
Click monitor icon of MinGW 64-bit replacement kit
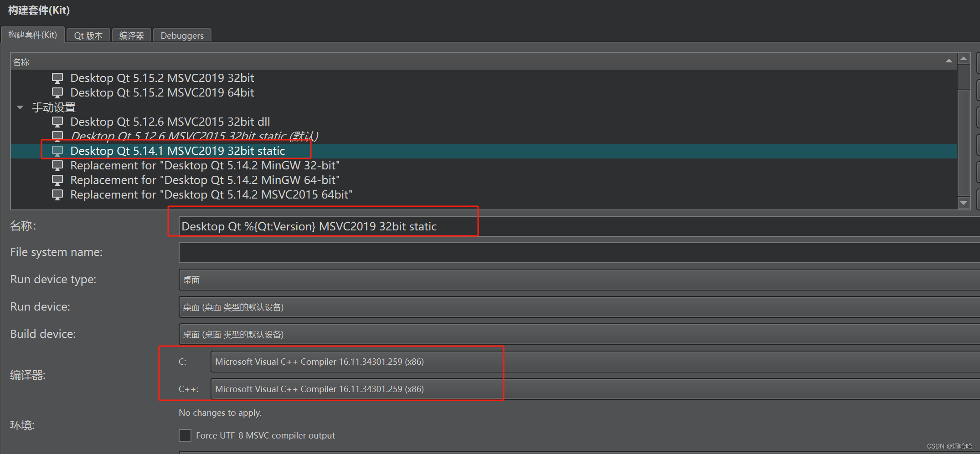(x=57, y=180)
